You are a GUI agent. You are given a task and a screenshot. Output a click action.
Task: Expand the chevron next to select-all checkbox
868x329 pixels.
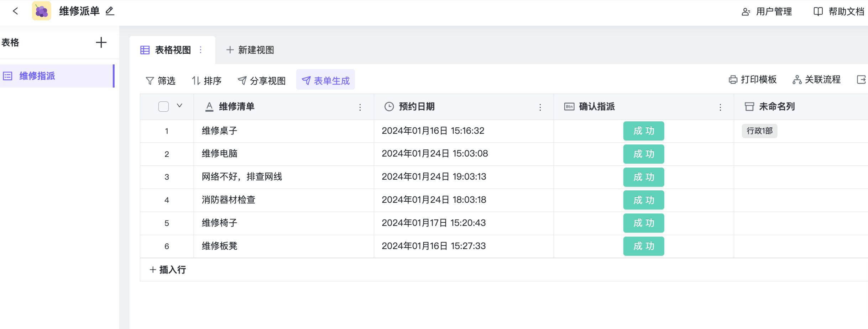click(179, 106)
